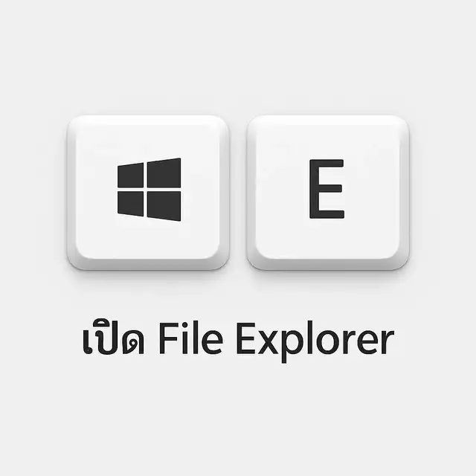
Task: Click the bottom beveled edge of the E keycap
Action: point(328,264)
